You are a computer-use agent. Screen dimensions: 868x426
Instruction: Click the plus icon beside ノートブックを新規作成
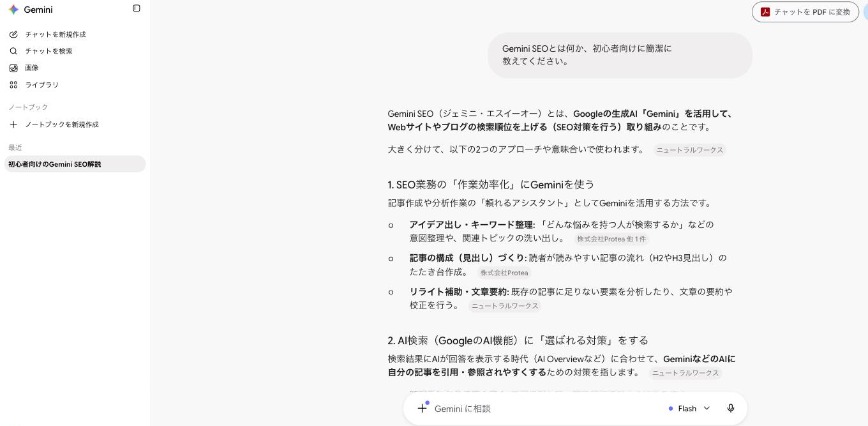pos(13,125)
